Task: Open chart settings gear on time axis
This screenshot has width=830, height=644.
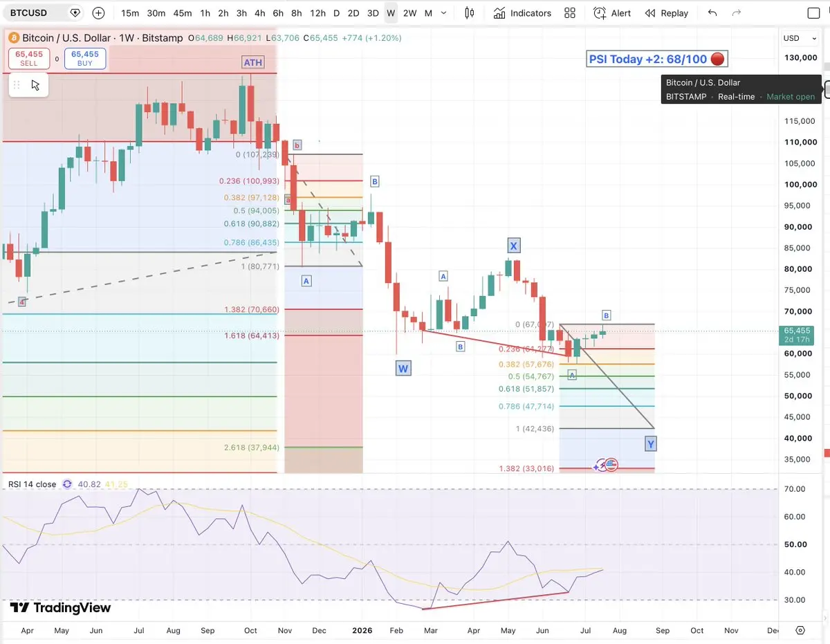Action: (800, 630)
